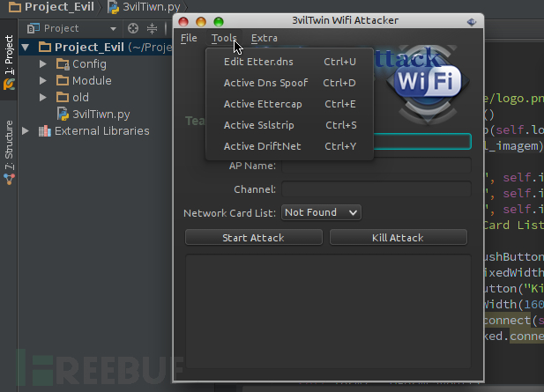Click Project_Evil breadcrumb in navigation bar

coord(59,6)
